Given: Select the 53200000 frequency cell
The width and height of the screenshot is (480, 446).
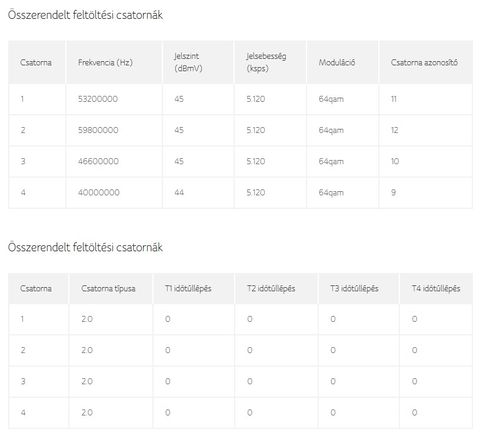Looking at the screenshot, I should pos(98,99).
